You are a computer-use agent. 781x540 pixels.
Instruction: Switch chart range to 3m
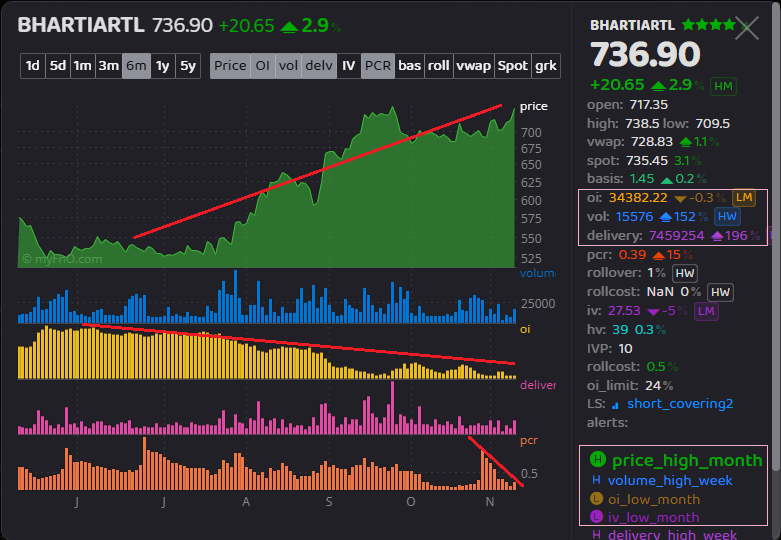click(109, 66)
